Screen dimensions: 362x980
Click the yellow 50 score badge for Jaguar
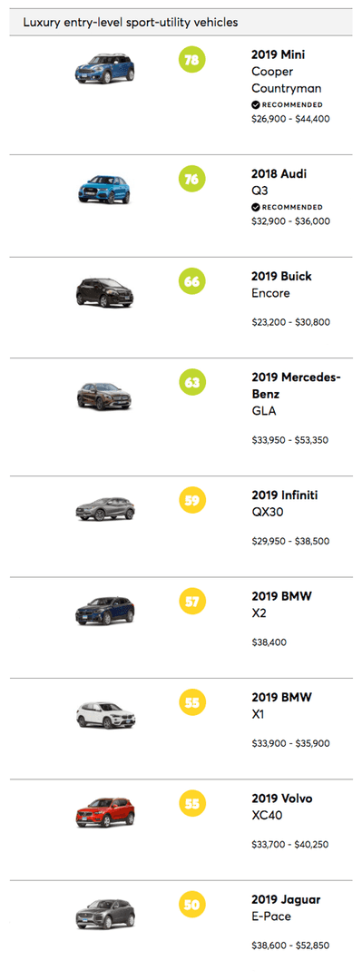[192, 905]
